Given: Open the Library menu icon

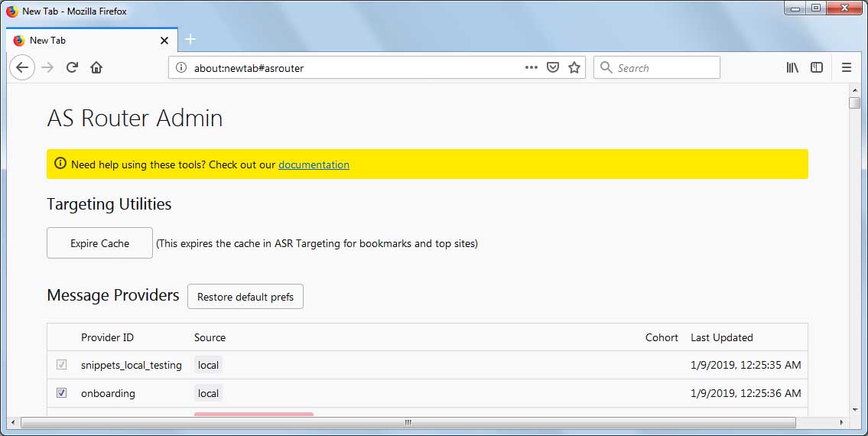Looking at the screenshot, I should click(792, 67).
